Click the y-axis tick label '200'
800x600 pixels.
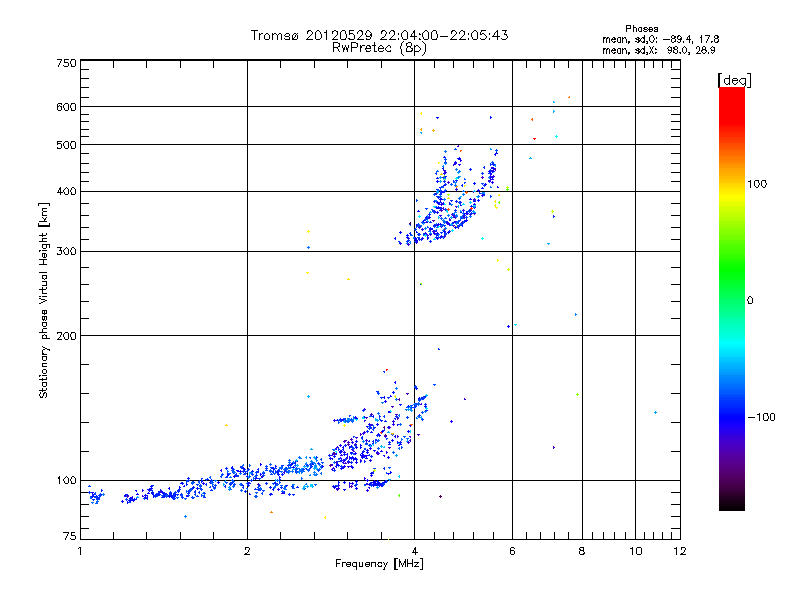pos(67,336)
